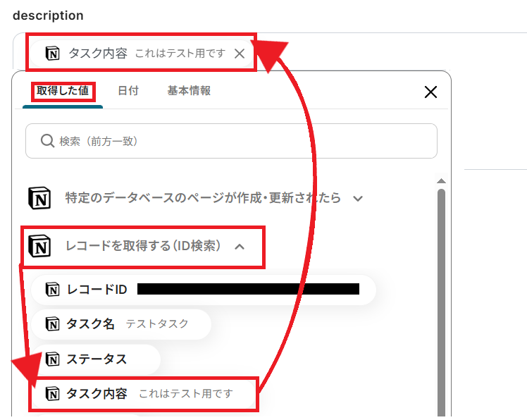Remove the タスク内容 chip from description

click(x=240, y=54)
